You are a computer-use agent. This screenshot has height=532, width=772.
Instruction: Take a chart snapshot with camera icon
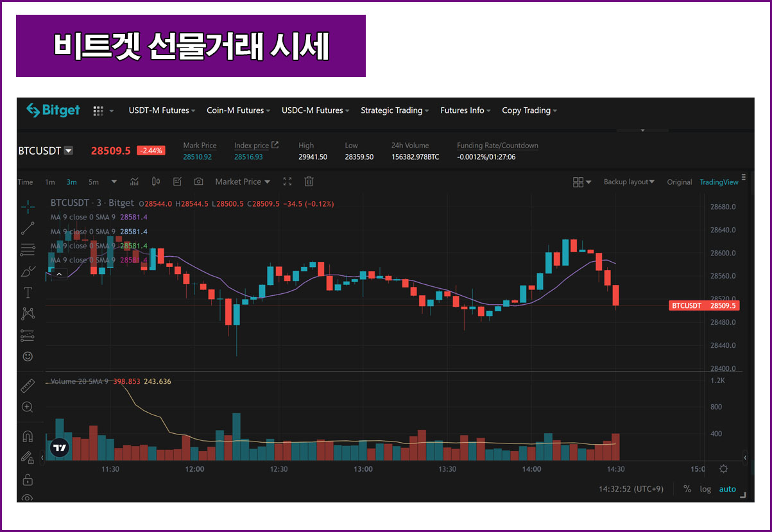coord(199,182)
